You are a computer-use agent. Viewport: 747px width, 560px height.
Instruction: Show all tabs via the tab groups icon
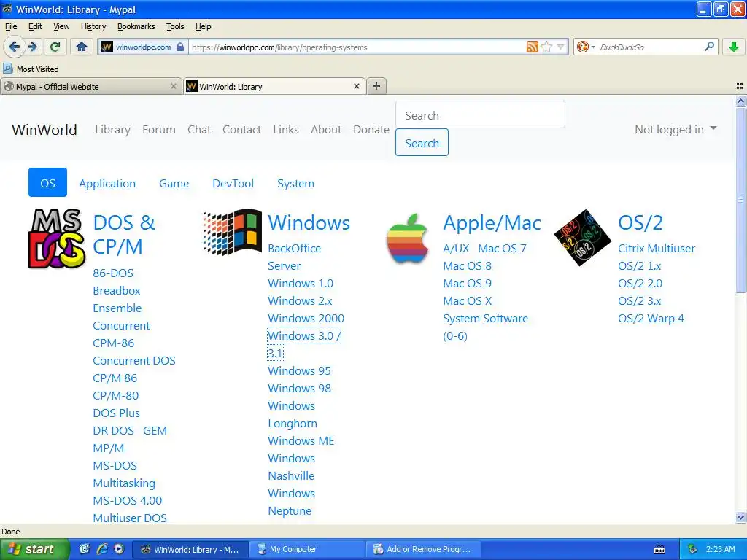tap(740, 86)
